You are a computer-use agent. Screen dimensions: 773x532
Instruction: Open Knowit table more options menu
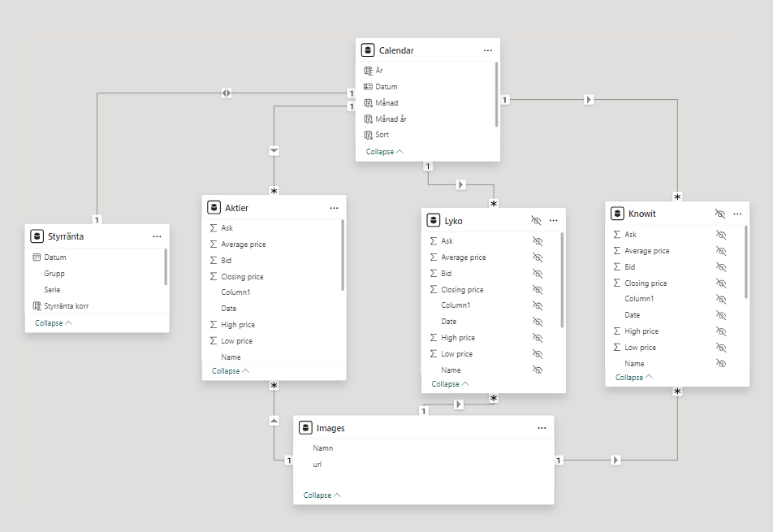coord(737,214)
